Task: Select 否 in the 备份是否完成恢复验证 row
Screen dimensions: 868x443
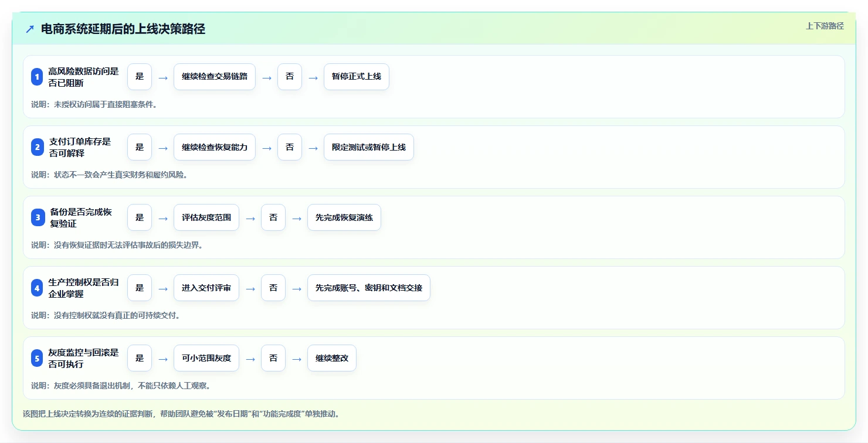Action: [x=273, y=217]
